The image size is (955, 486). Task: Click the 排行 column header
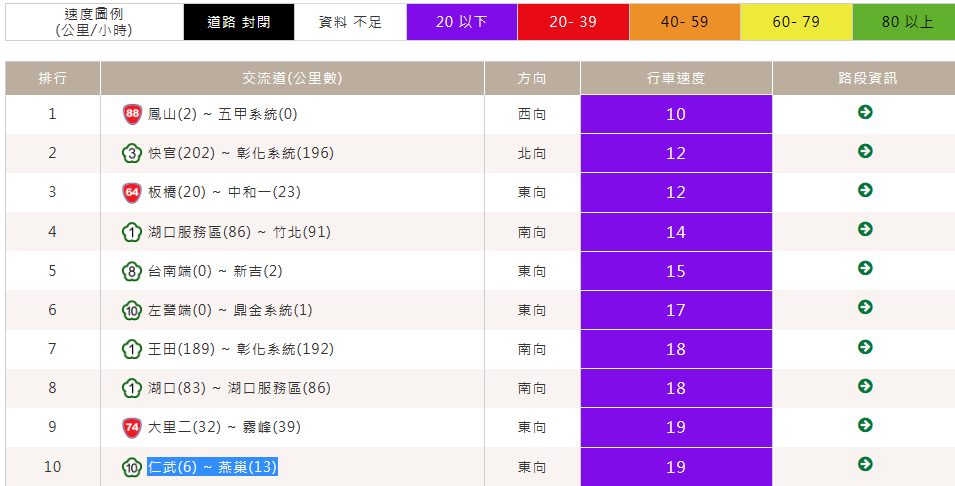tap(52, 78)
